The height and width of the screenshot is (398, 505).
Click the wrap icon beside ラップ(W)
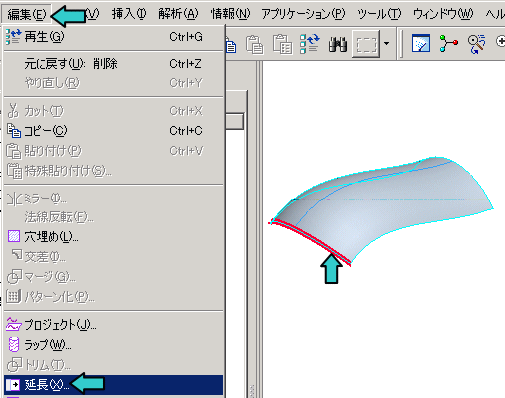tap(14, 344)
